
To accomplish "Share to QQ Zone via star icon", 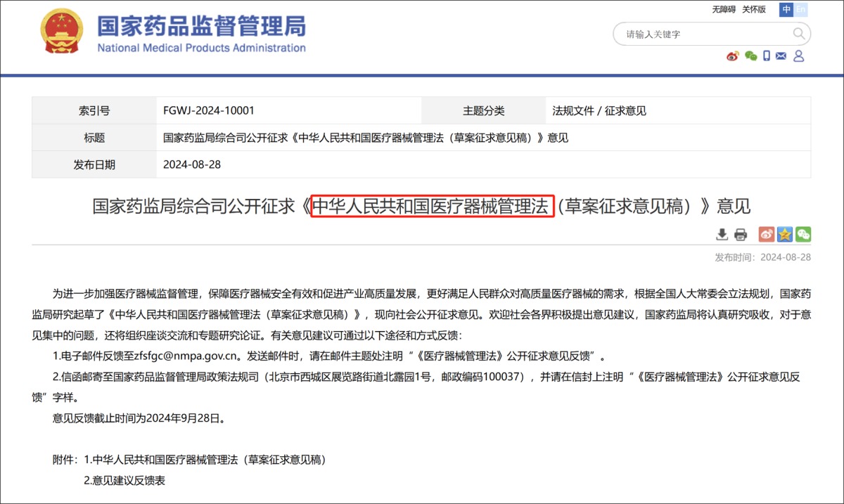I will click(x=784, y=234).
